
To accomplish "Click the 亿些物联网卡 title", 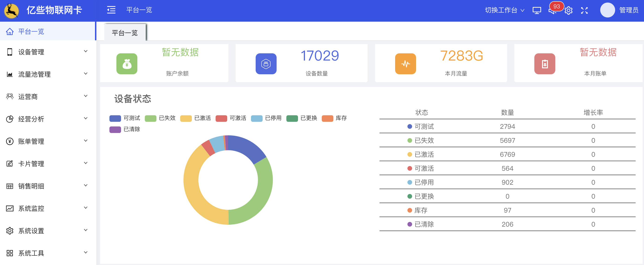I will (x=54, y=10).
